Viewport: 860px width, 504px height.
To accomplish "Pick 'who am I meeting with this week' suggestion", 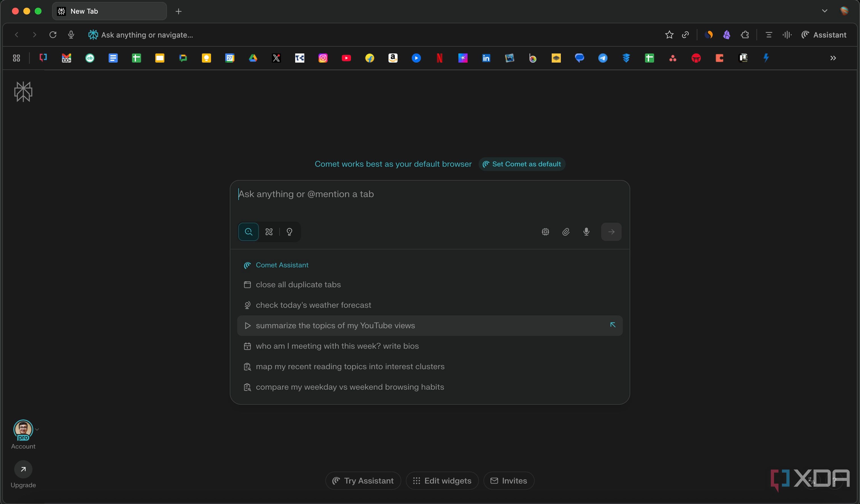I will 430,346.
